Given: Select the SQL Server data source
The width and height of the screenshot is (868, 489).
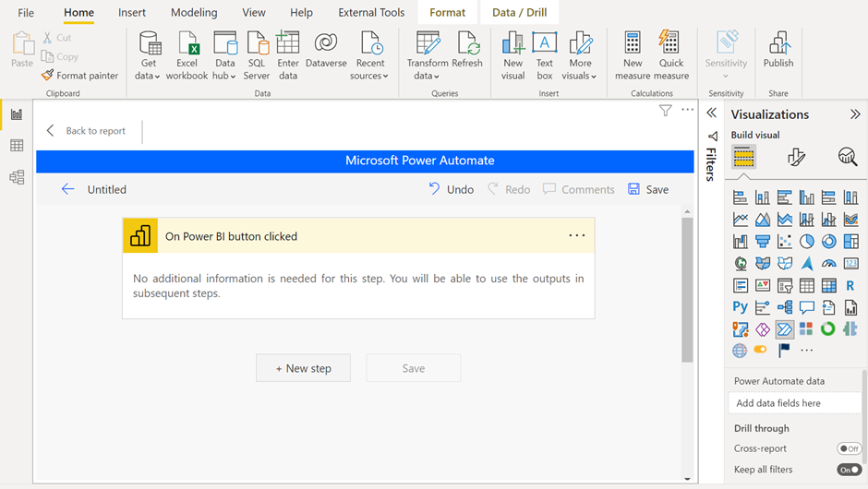Looking at the screenshot, I should click(257, 56).
